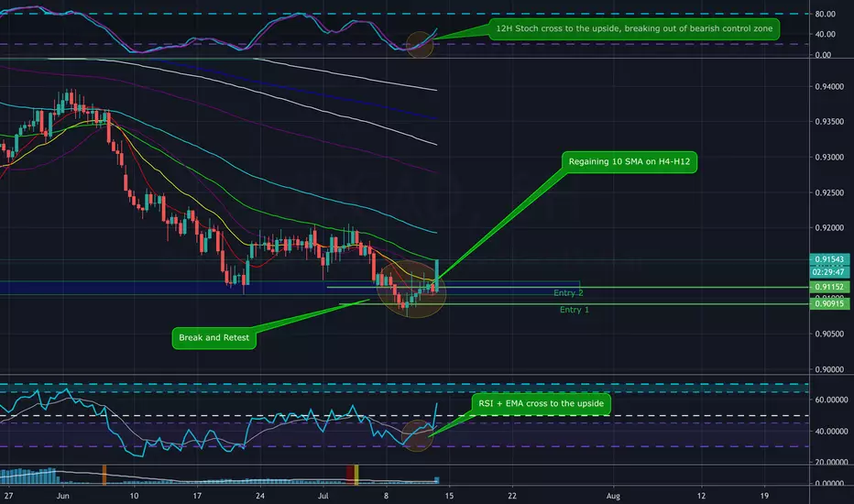Click the 40.00000 level on the RSI scale
The image size is (854, 504).
[x=831, y=432]
